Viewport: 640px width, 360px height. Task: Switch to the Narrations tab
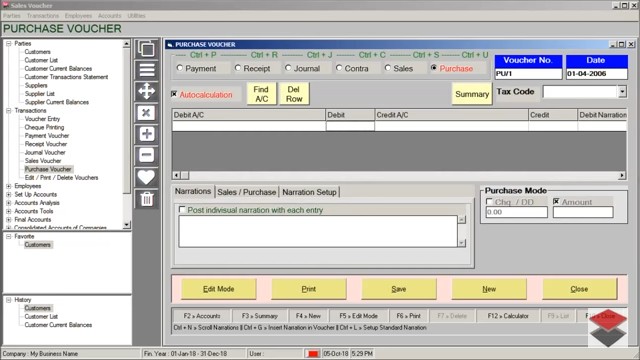pos(193,191)
